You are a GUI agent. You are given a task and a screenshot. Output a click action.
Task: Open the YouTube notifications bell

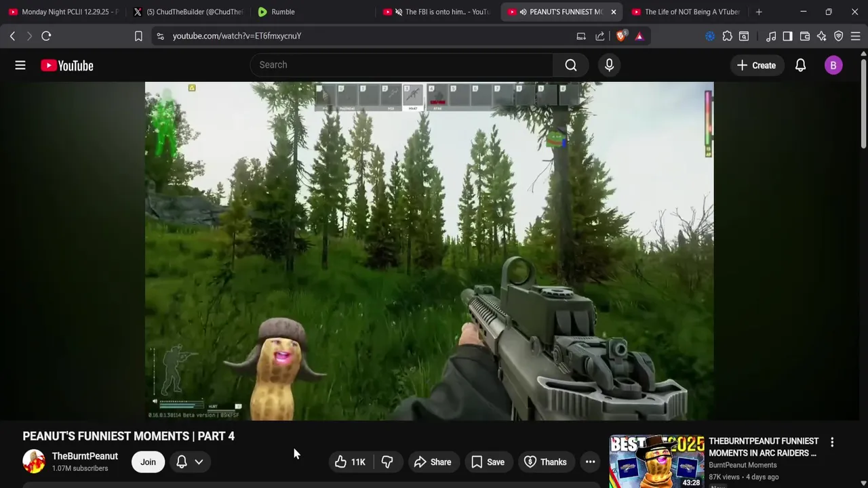(800, 65)
